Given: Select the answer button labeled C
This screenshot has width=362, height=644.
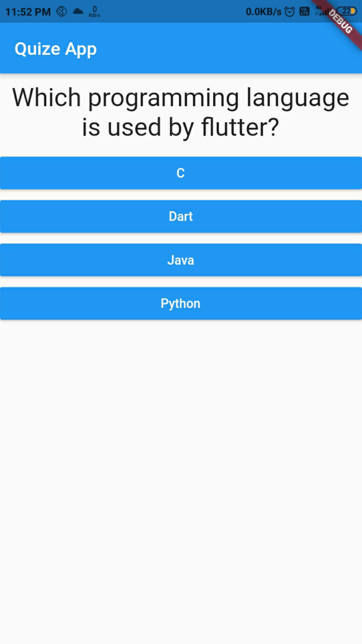Looking at the screenshot, I should tap(181, 173).
